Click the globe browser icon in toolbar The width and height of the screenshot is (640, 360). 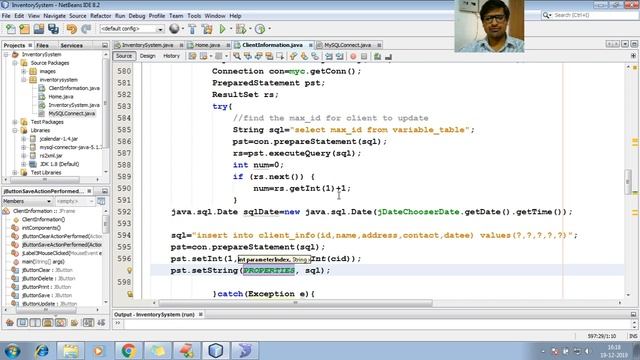click(174, 29)
